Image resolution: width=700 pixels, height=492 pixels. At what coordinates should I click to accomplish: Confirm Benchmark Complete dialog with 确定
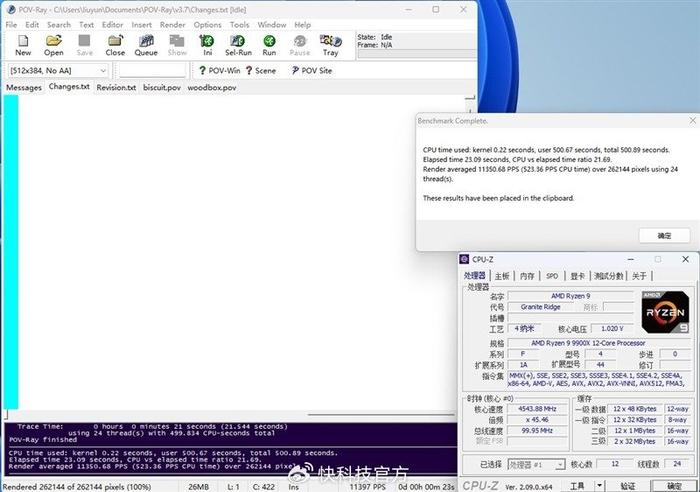tap(664, 235)
